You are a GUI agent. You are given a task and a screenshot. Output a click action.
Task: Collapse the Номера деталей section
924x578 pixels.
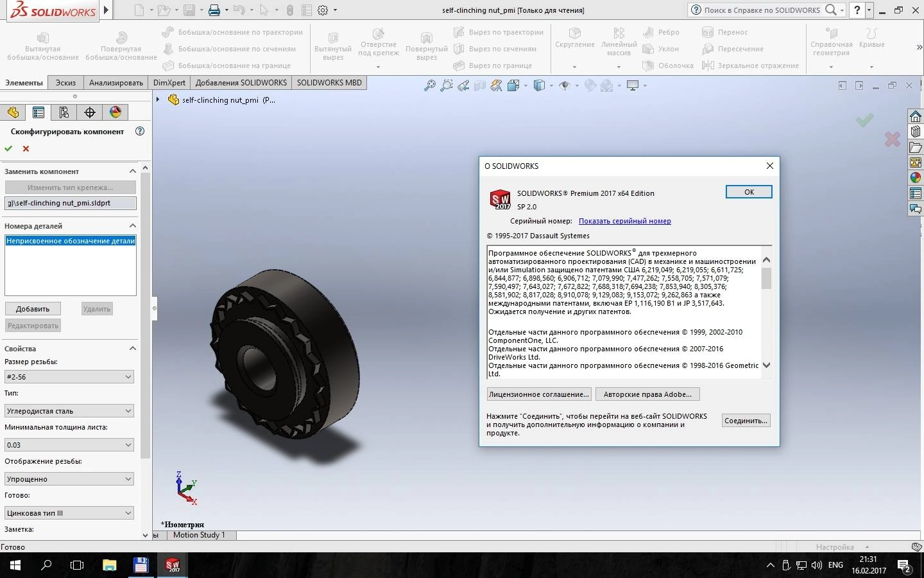pyautogui.click(x=133, y=226)
